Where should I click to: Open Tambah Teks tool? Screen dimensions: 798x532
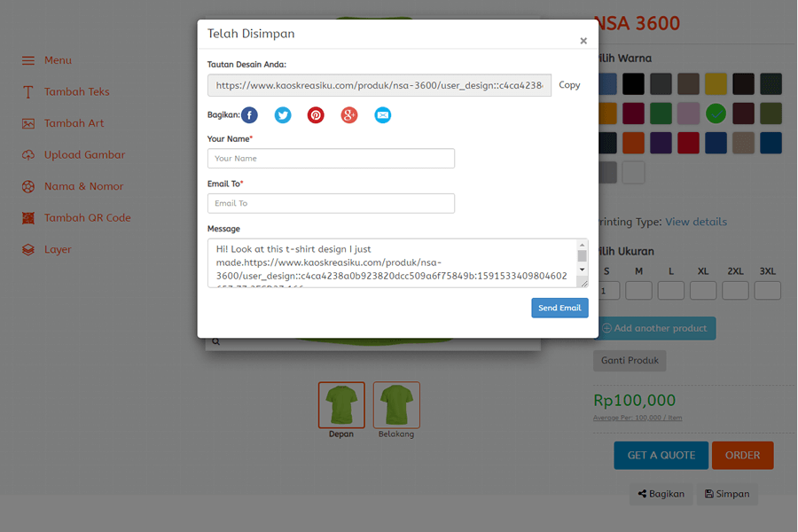[x=76, y=92]
